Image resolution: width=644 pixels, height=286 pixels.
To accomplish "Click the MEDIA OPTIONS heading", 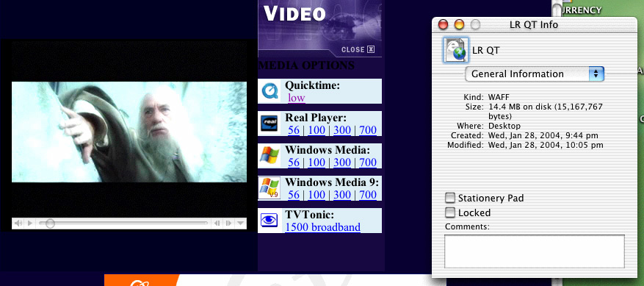I will 306,65.
